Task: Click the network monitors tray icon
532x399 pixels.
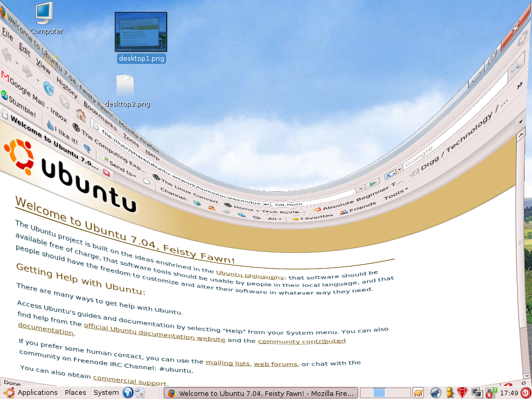Action: click(x=477, y=393)
